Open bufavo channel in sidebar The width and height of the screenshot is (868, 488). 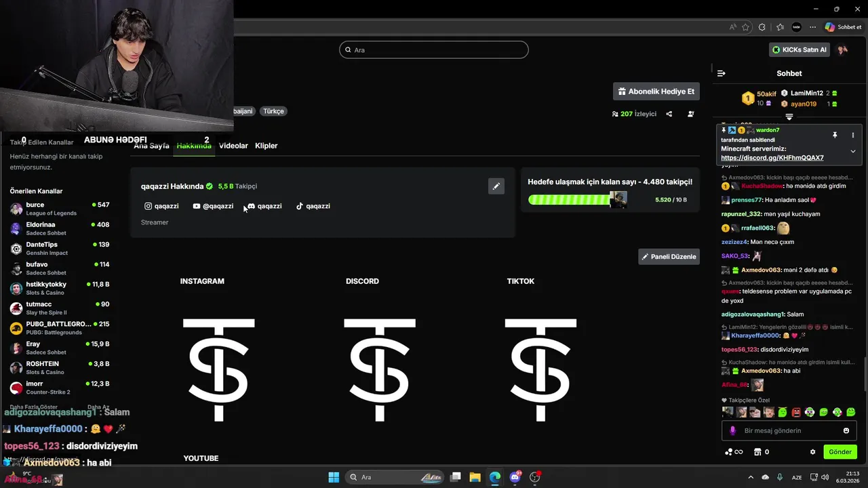[60, 268]
